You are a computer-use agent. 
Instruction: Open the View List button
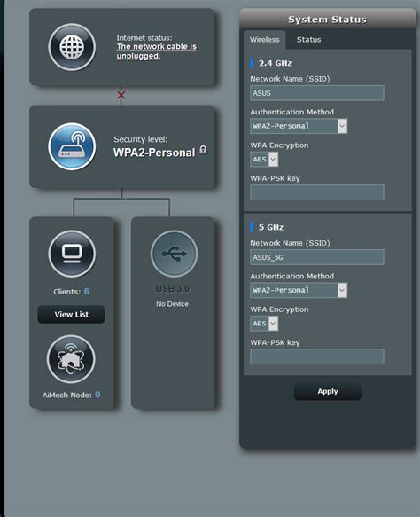point(71,314)
